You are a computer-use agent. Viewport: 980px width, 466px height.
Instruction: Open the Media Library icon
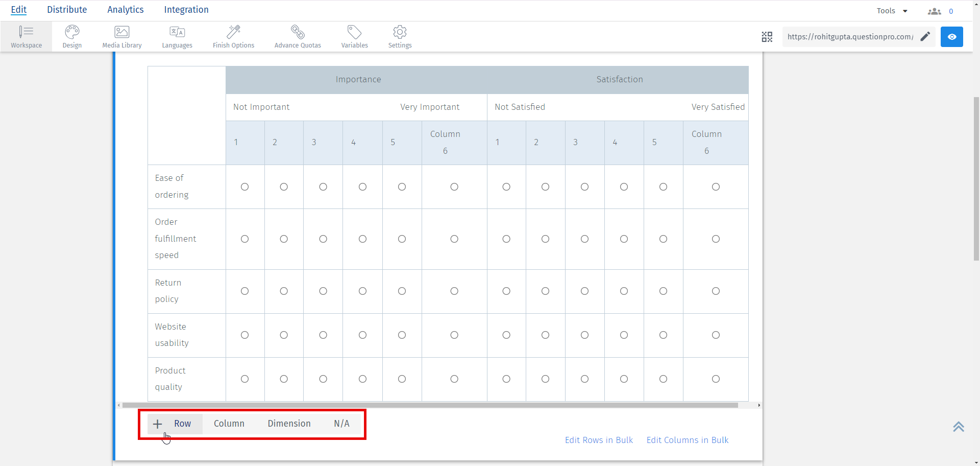click(121, 32)
